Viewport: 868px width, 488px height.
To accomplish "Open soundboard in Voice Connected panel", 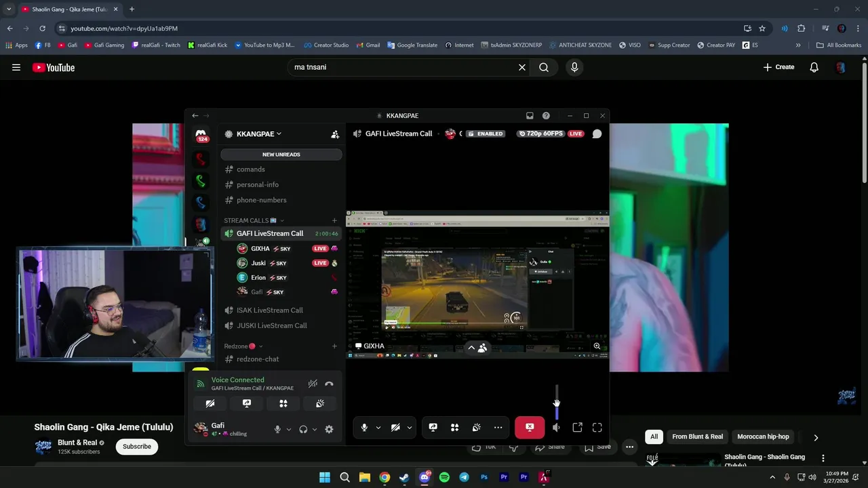I will [x=320, y=403].
